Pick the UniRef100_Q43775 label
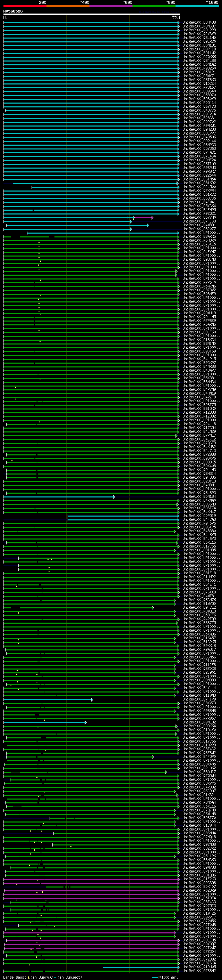222x980 pixels. pos(199,110)
